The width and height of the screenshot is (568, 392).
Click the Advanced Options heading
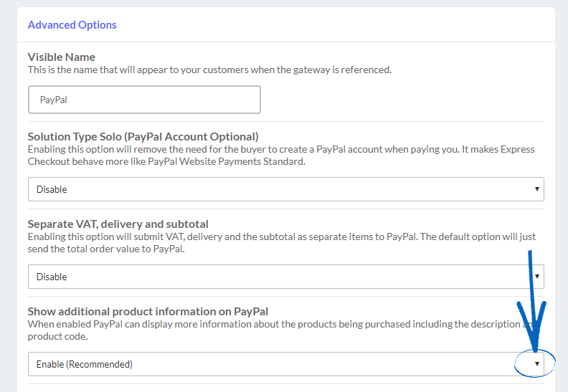point(72,25)
